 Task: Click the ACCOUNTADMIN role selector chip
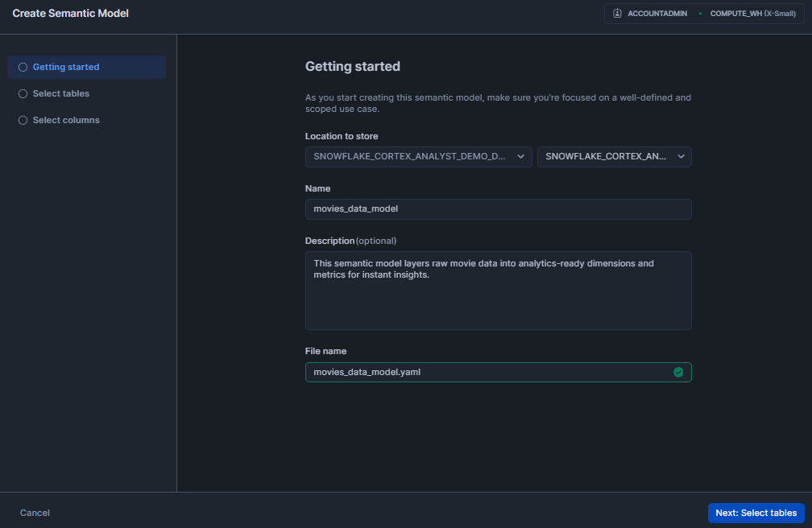coord(648,13)
